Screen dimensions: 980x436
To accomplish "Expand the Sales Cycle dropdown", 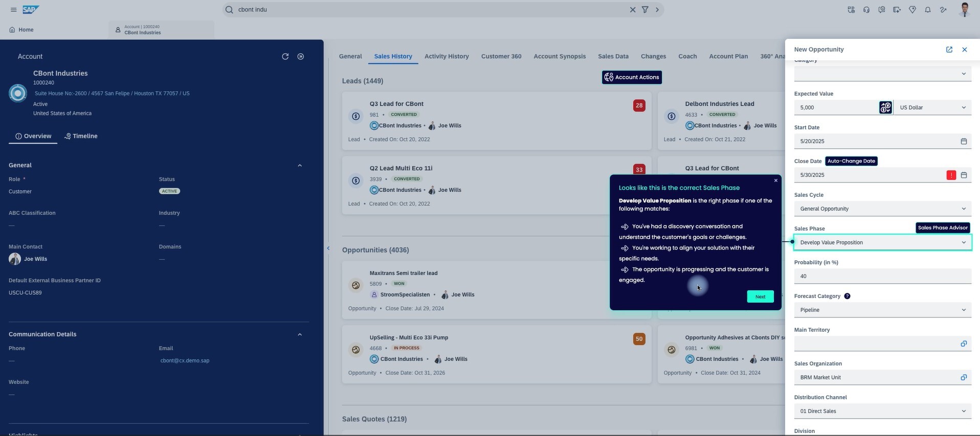I will (963, 209).
